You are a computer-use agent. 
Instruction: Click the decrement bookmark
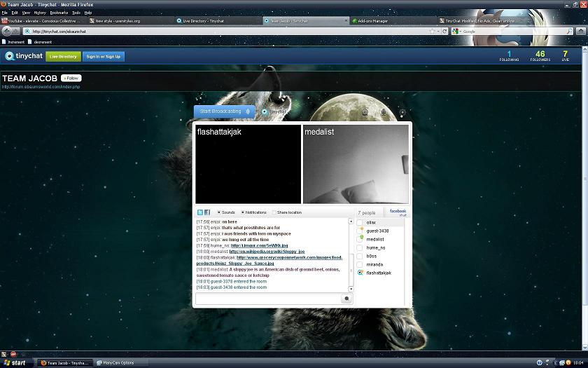coord(40,41)
